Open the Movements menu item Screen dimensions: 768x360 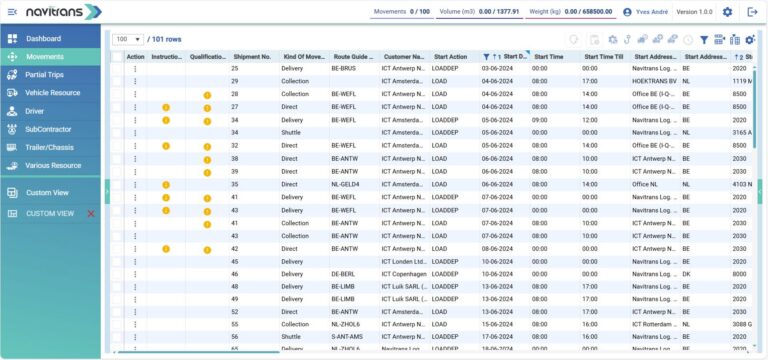pyautogui.click(x=50, y=57)
